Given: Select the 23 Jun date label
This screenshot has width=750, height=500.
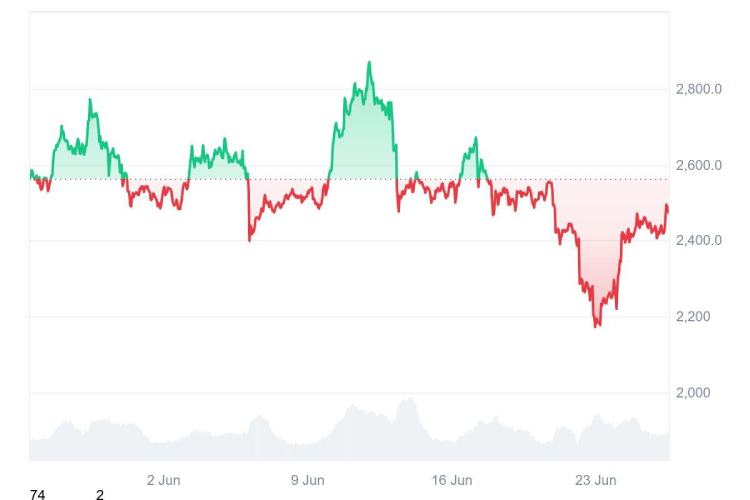Looking at the screenshot, I should (x=596, y=480).
